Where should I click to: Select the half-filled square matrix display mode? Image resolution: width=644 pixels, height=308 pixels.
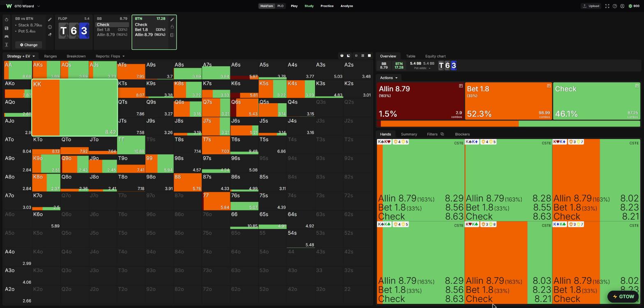coord(349,56)
